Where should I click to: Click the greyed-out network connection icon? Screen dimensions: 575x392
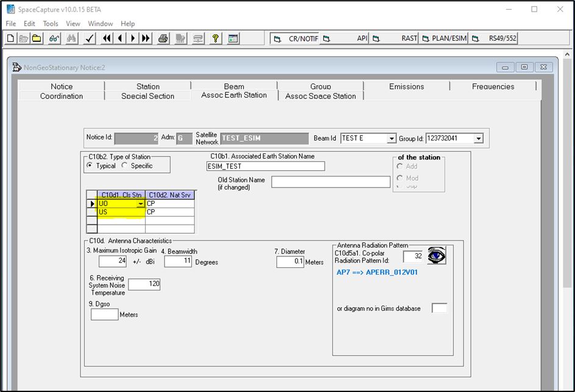pyautogui.click(x=199, y=38)
